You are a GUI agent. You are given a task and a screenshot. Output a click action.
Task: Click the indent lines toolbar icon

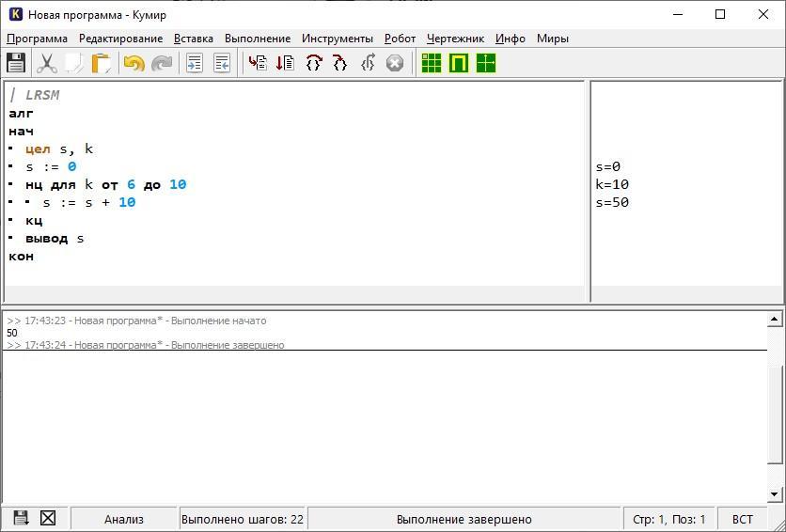(x=194, y=63)
